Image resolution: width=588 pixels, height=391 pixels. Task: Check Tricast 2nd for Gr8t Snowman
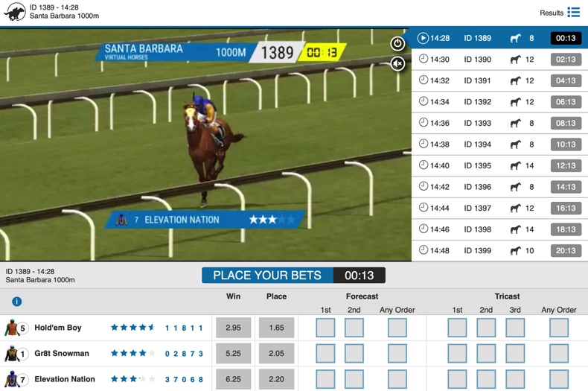pos(486,354)
